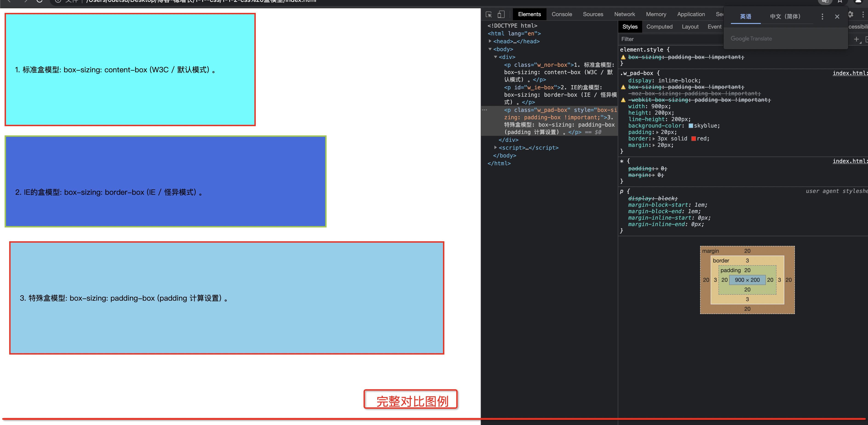Image resolution: width=868 pixels, height=425 pixels.
Task: Open index.html source link for * rule
Action: point(850,161)
